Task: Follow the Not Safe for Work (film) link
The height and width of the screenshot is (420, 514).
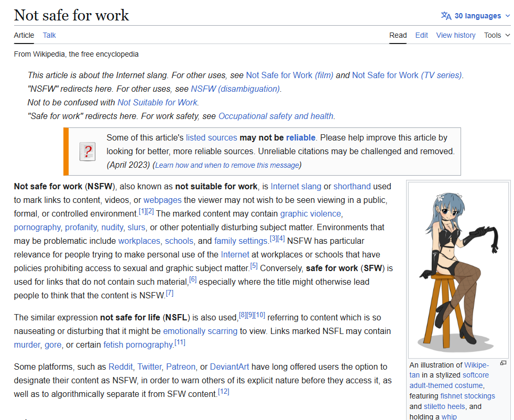Action: coord(289,75)
